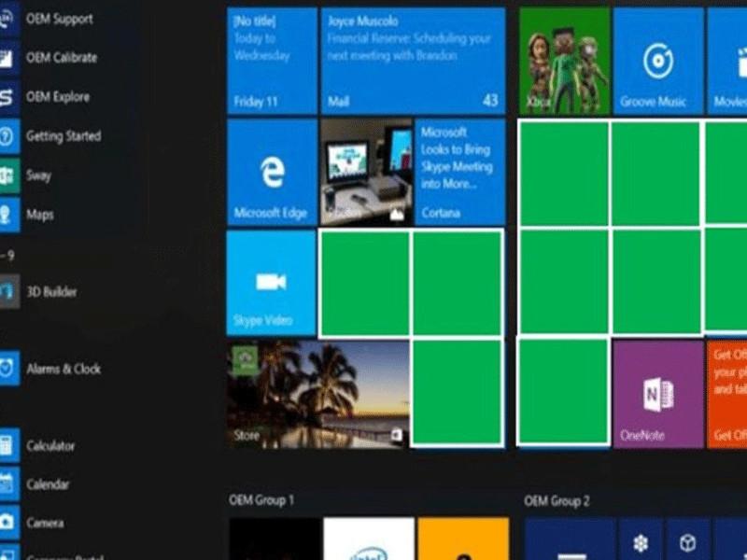Open OEM Explore in the app list
The width and height of the screenshot is (747, 560).
(45, 97)
